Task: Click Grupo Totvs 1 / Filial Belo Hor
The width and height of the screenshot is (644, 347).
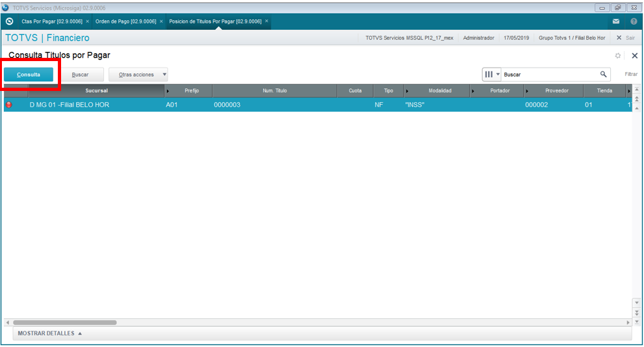Action: pos(572,38)
